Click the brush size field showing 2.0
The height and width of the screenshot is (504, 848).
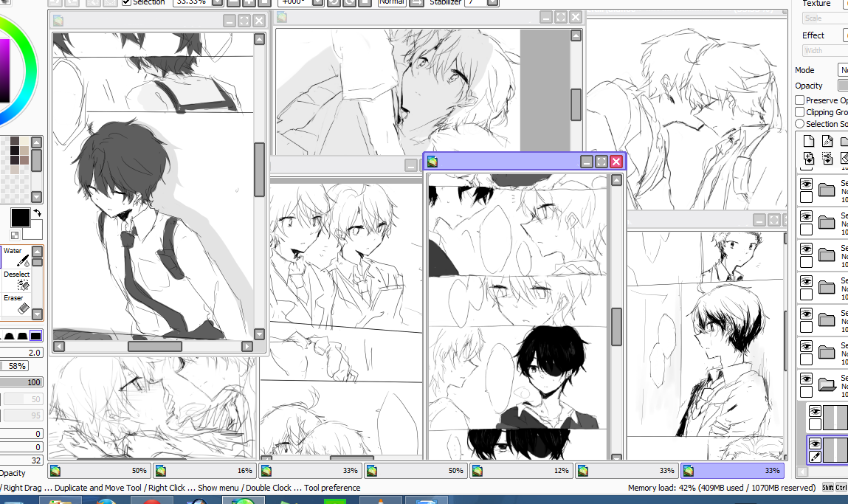pyautogui.click(x=21, y=353)
